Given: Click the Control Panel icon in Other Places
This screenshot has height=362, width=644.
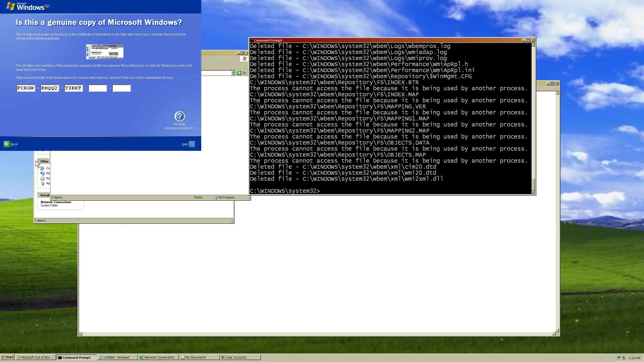Looking at the screenshot, I should coord(43,168).
